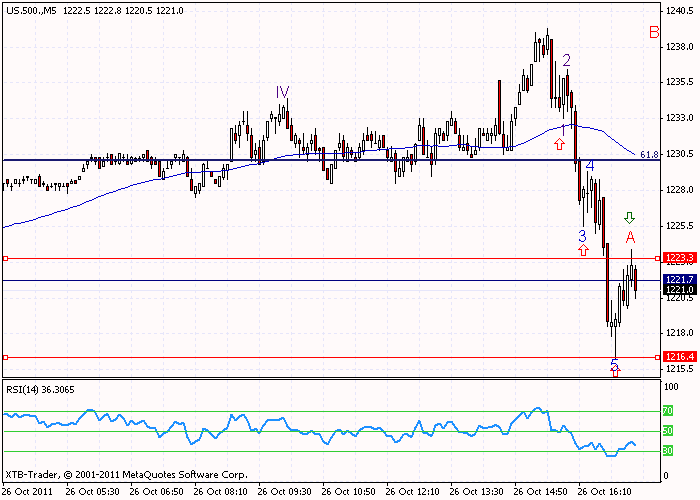
Task: Click the 26 Oct 14:50 time label
Action: [541, 492]
